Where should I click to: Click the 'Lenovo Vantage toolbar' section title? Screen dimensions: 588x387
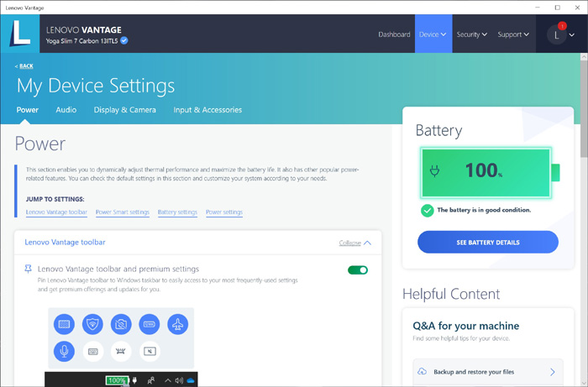click(x=65, y=242)
